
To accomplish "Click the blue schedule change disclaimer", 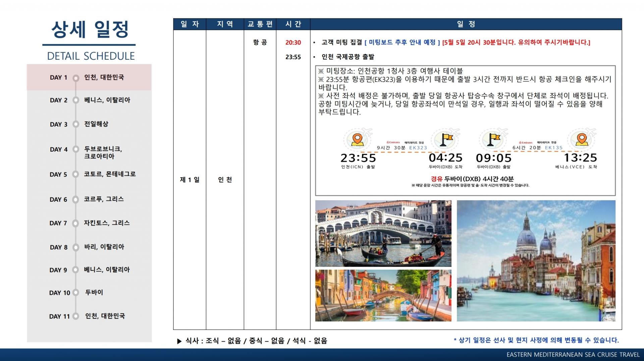I will pyautogui.click(x=536, y=340).
